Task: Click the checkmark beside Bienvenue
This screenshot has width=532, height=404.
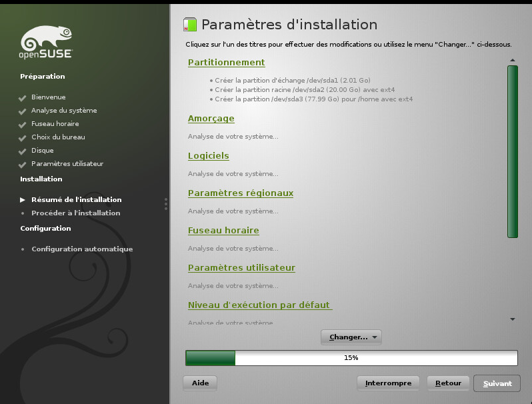Action: (x=23, y=98)
